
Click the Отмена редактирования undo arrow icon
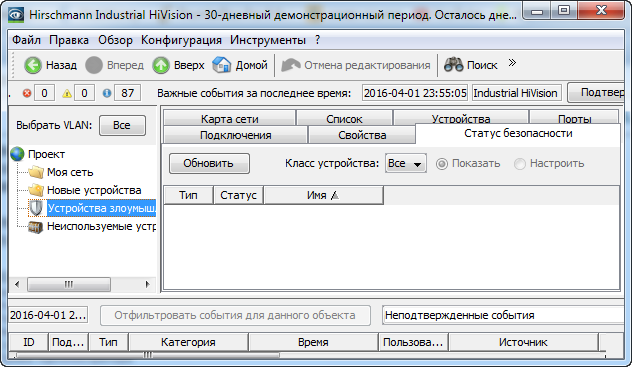click(x=291, y=65)
